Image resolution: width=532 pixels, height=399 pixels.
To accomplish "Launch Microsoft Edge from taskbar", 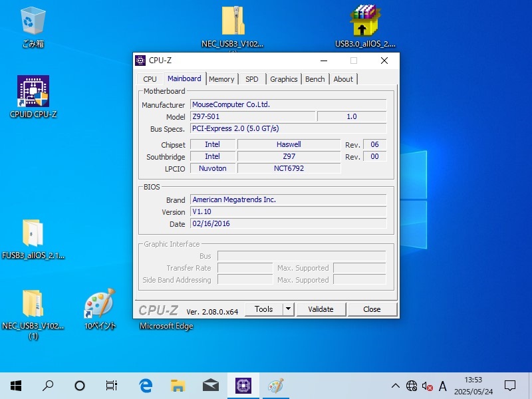I will [146, 386].
